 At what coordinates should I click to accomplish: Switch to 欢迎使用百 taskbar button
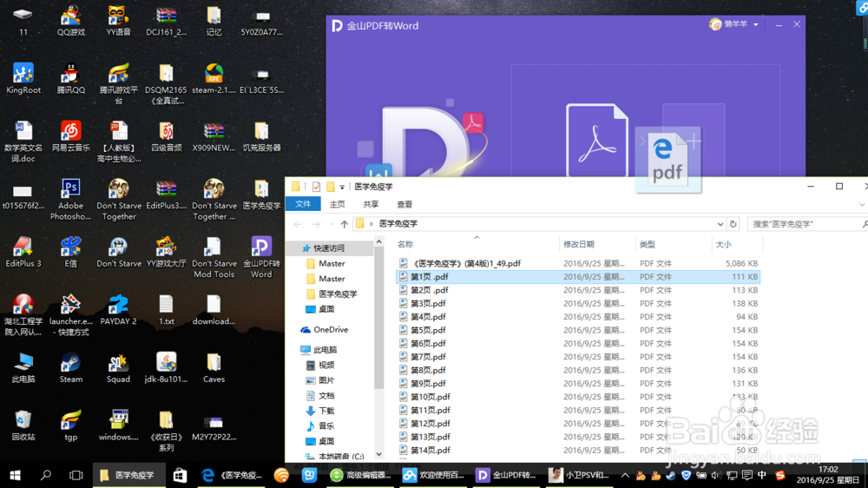pyautogui.click(x=433, y=475)
